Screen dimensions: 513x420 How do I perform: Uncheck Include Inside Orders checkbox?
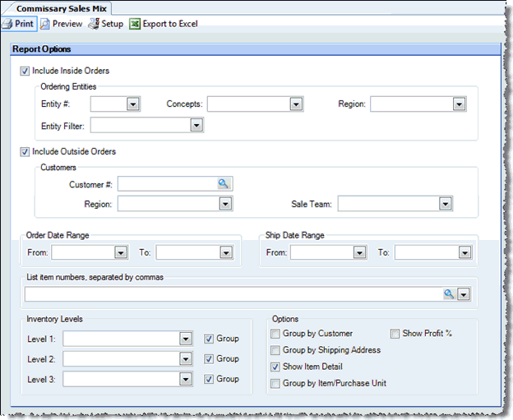[25, 72]
